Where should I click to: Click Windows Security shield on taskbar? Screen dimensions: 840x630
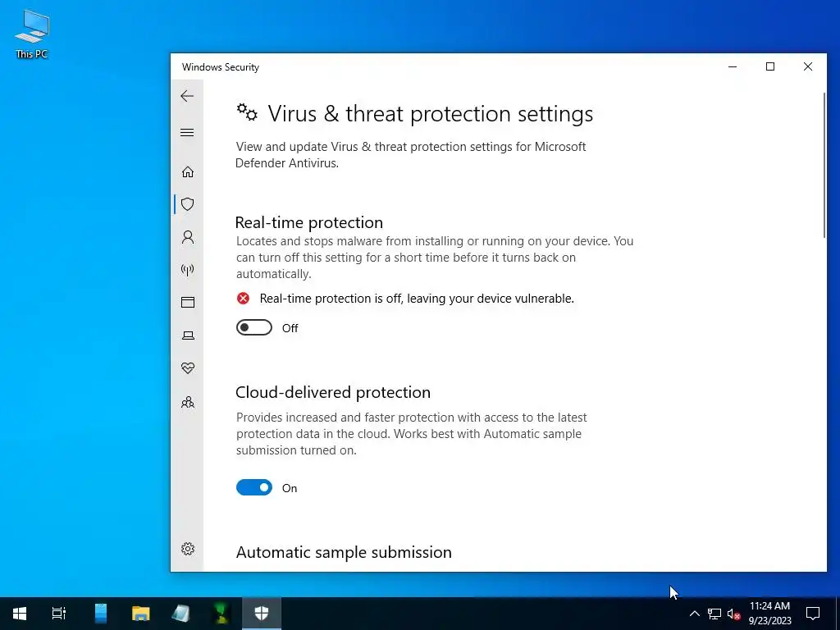click(x=262, y=613)
